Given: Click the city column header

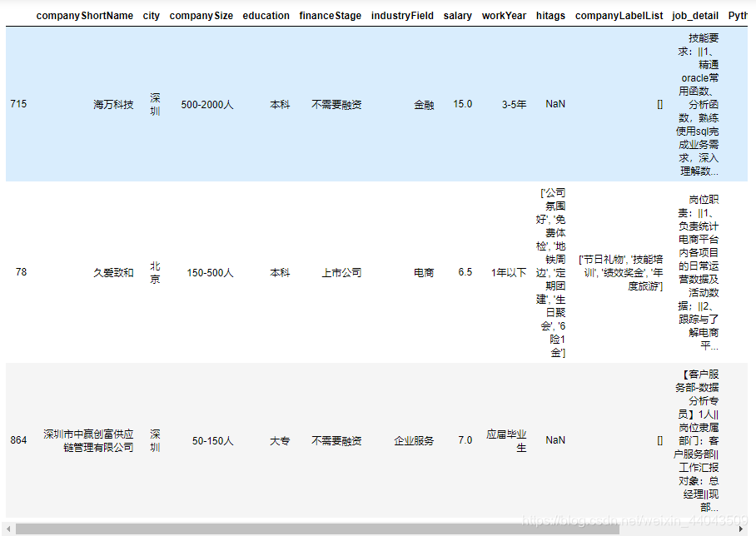Looking at the screenshot, I should tap(152, 16).
